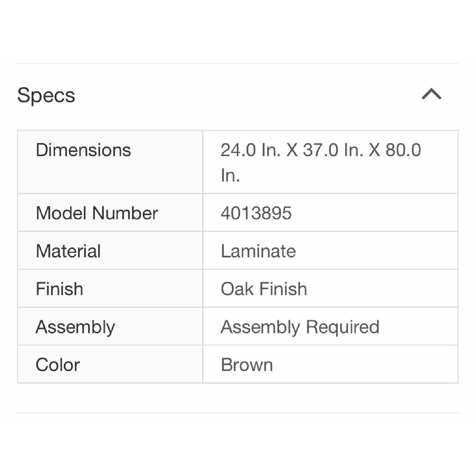Screen dimensions: 476x476
Task: Click the Laminate material value
Action: pyautogui.click(x=258, y=251)
